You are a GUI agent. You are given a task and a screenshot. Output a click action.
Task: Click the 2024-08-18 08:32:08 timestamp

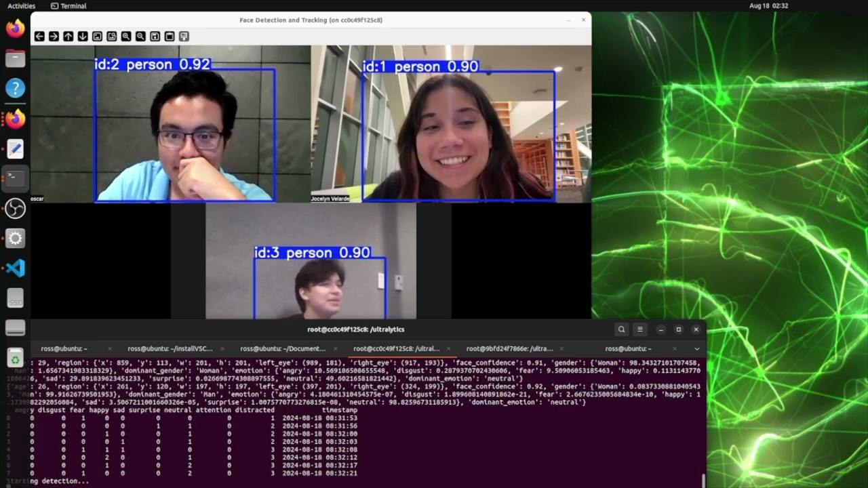[x=319, y=449]
